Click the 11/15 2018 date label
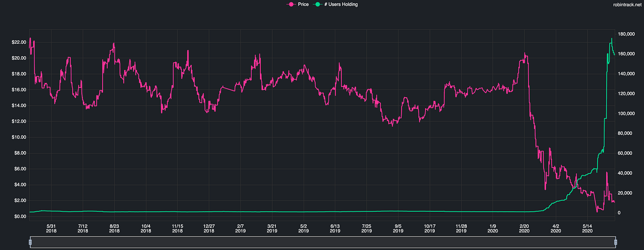The width and height of the screenshot is (644, 250). tap(178, 228)
